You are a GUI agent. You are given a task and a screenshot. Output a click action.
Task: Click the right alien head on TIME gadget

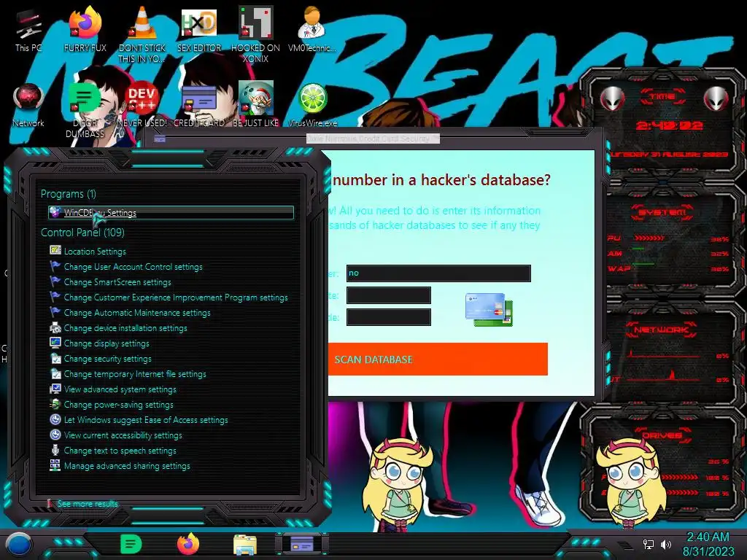(x=716, y=99)
